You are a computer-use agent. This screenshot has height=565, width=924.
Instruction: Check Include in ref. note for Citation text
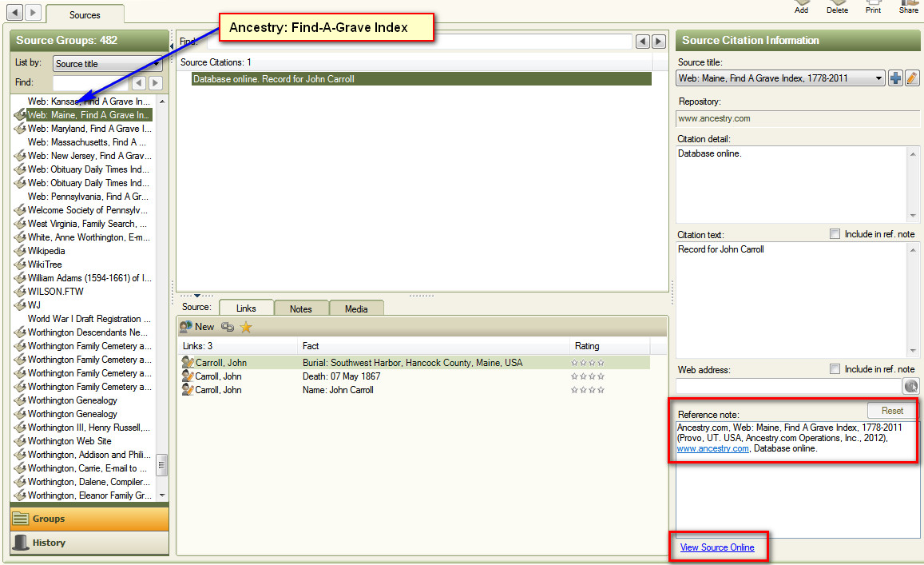[835, 234]
